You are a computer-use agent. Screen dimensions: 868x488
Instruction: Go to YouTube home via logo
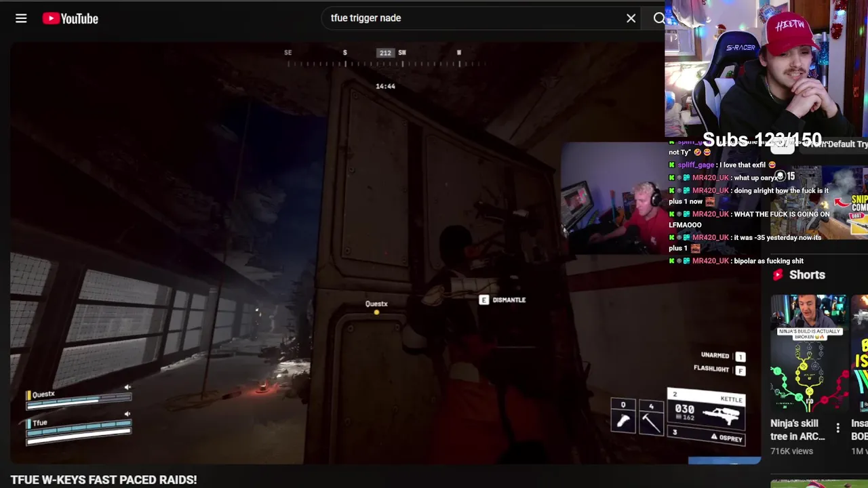[71, 18]
